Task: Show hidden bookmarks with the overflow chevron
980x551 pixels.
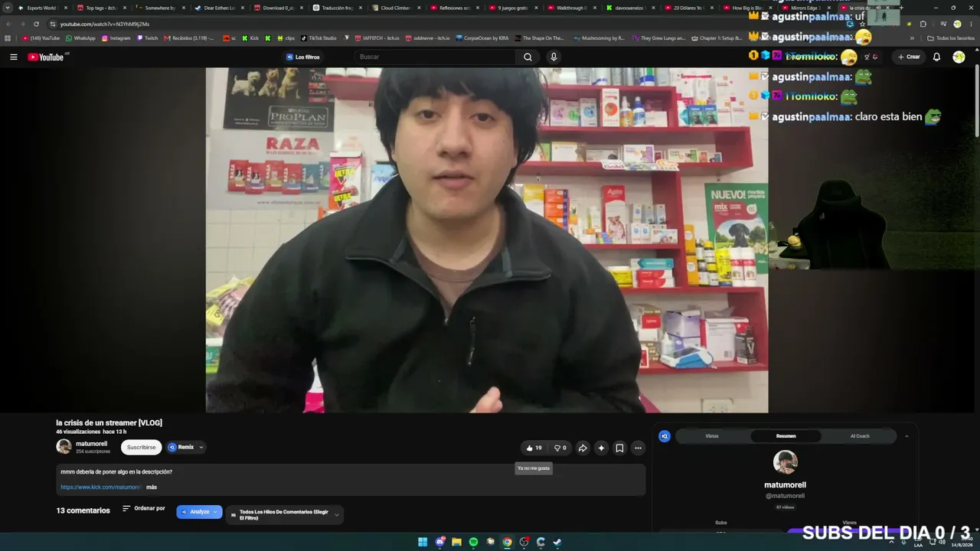Action: pyautogui.click(x=912, y=37)
